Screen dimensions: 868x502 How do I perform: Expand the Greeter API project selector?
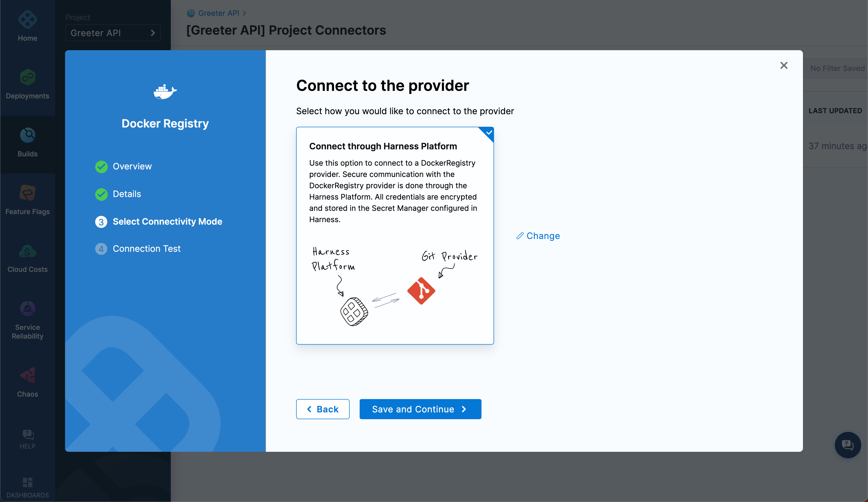113,33
